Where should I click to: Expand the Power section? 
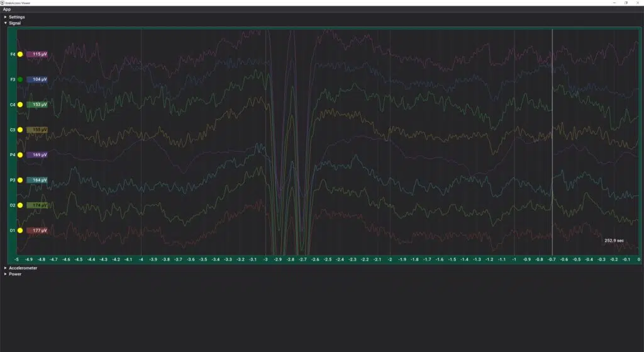click(13, 274)
